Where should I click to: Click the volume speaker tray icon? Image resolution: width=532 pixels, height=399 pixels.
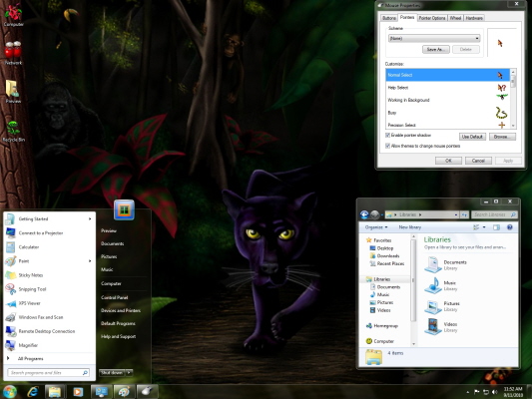click(x=495, y=392)
